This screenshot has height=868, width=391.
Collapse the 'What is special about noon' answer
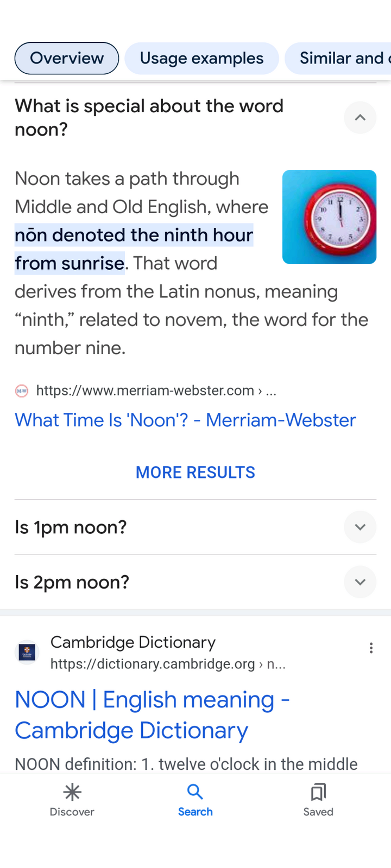[x=360, y=118]
